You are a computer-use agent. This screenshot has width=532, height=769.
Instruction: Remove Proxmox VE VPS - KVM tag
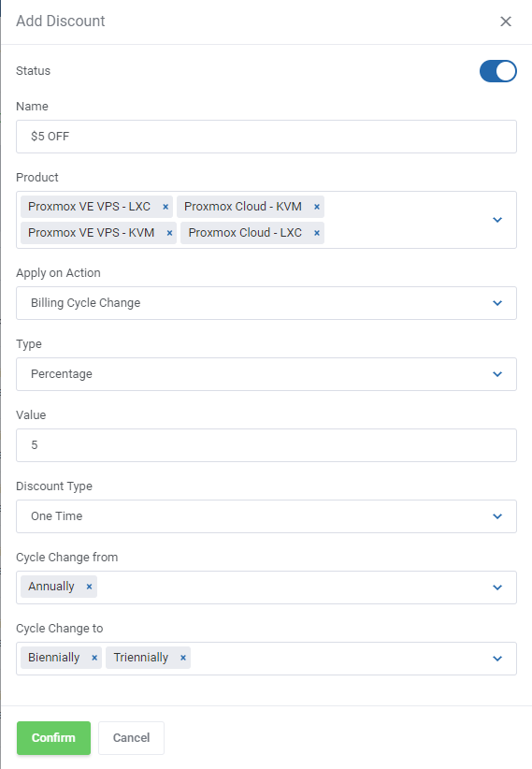point(169,233)
